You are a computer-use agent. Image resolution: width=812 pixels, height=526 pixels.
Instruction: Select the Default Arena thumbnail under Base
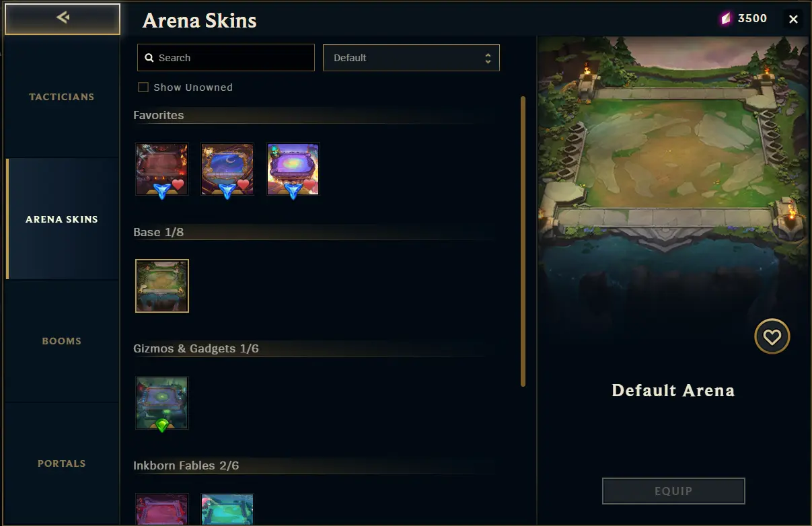(162, 286)
